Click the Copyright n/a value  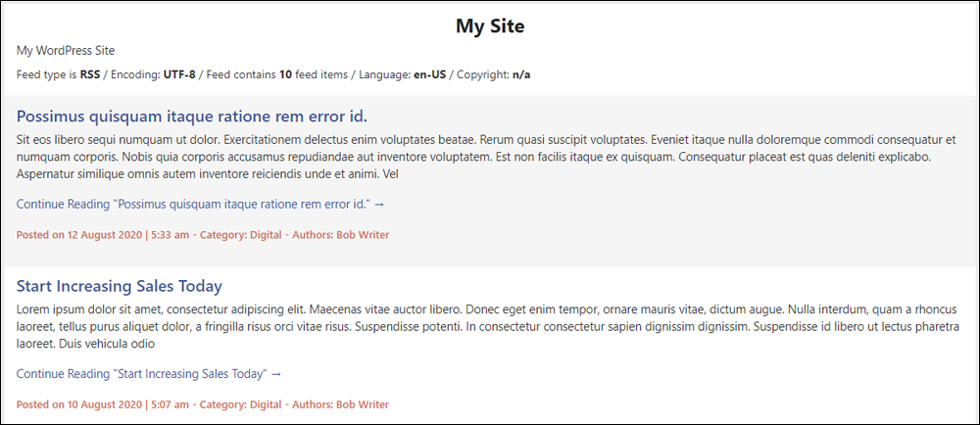pyautogui.click(x=521, y=74)
